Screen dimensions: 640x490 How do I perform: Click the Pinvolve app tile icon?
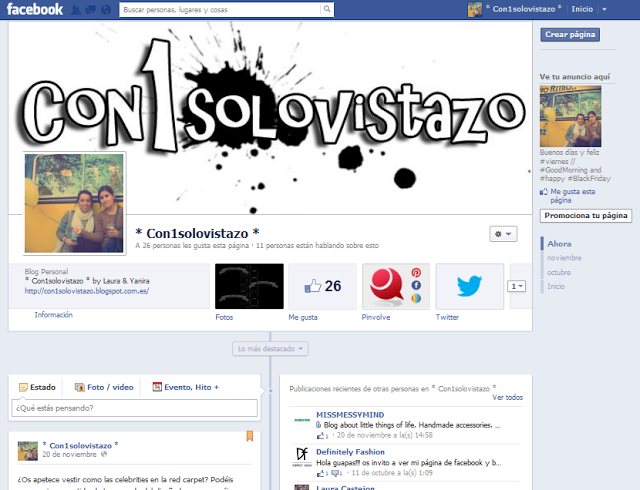click(x=396, y=286)
